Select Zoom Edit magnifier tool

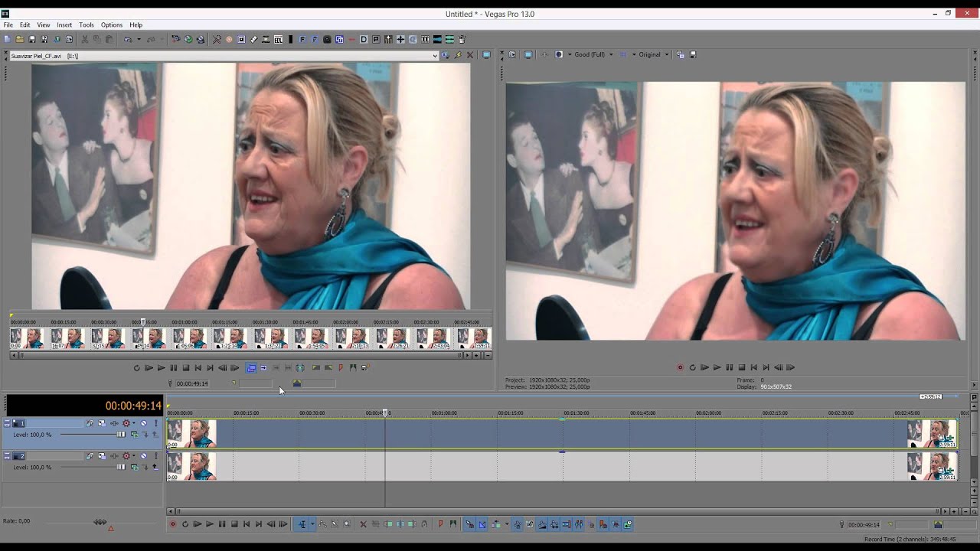(347, 524)
